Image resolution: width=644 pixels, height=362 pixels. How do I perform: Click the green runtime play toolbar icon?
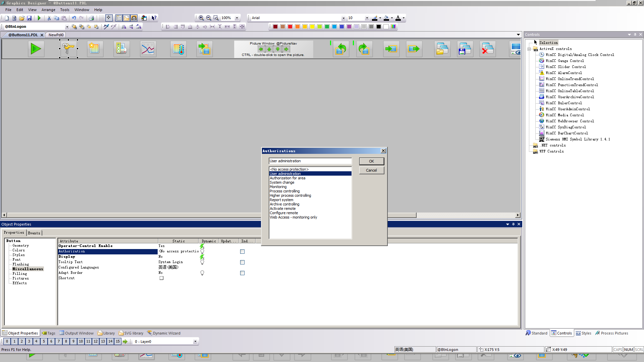[x=39, y=18]
